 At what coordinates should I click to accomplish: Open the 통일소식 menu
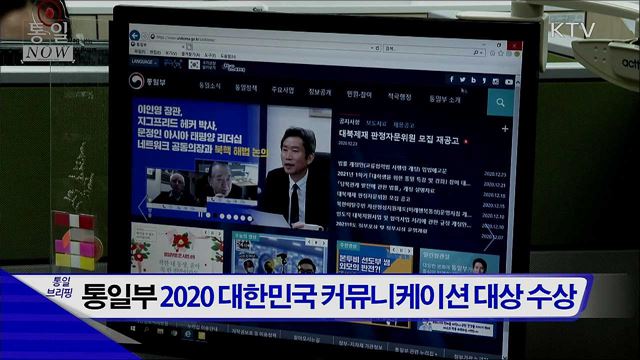click(210, 85)
